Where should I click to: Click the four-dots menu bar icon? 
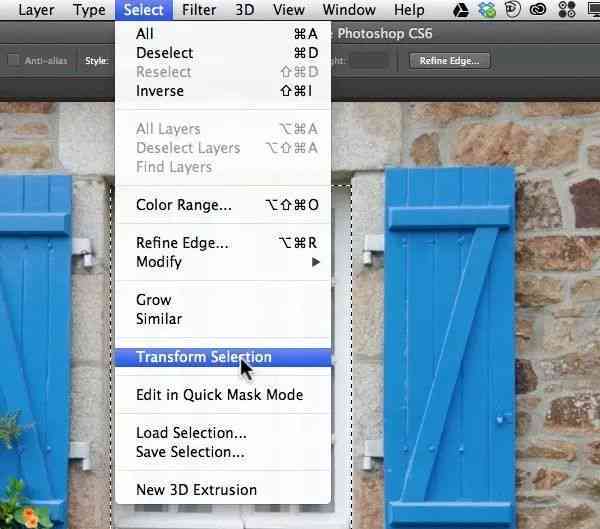pos(567,10)
